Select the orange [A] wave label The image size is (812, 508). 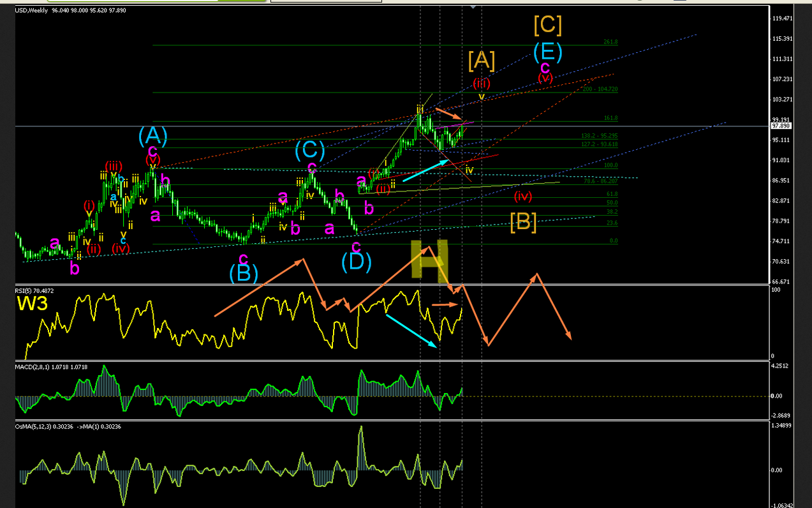[x=482, y=60]
